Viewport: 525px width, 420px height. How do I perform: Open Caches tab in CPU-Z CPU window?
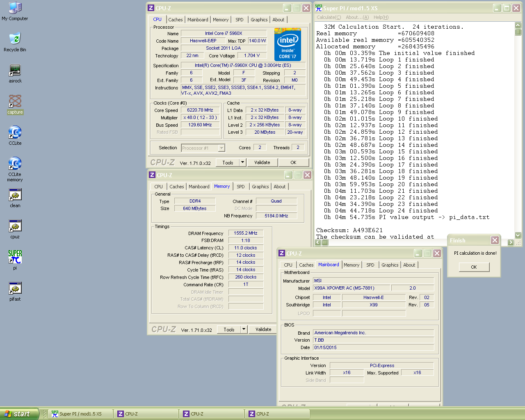point(176,20)
